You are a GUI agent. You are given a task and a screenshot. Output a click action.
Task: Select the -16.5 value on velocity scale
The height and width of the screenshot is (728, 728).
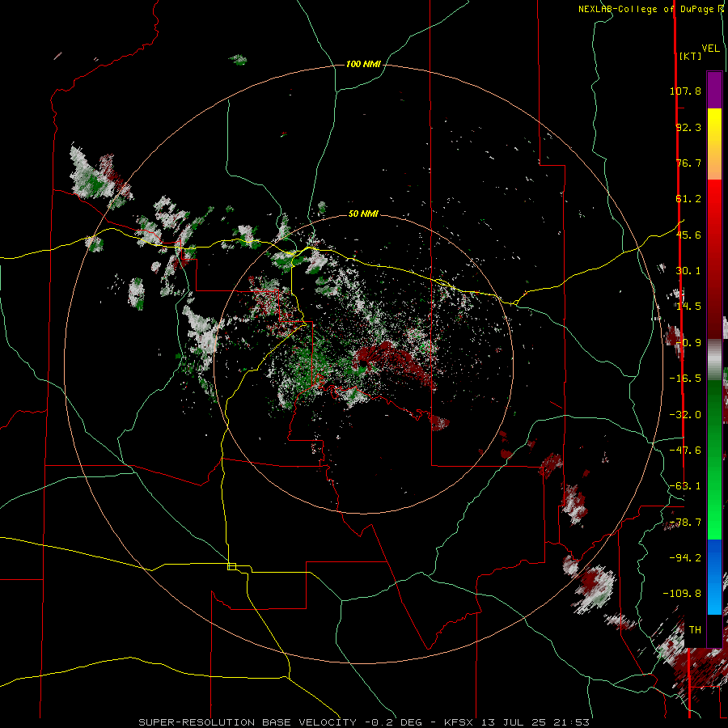[685, 379]
